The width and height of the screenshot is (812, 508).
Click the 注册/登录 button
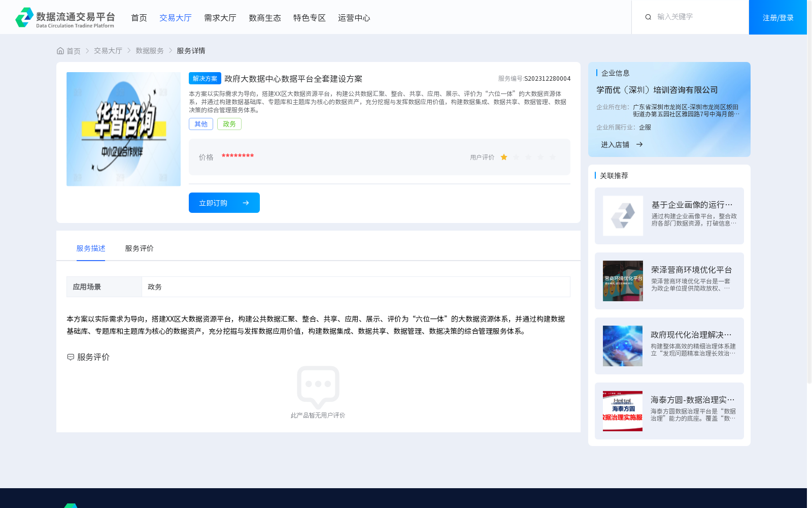click(778, 17)
